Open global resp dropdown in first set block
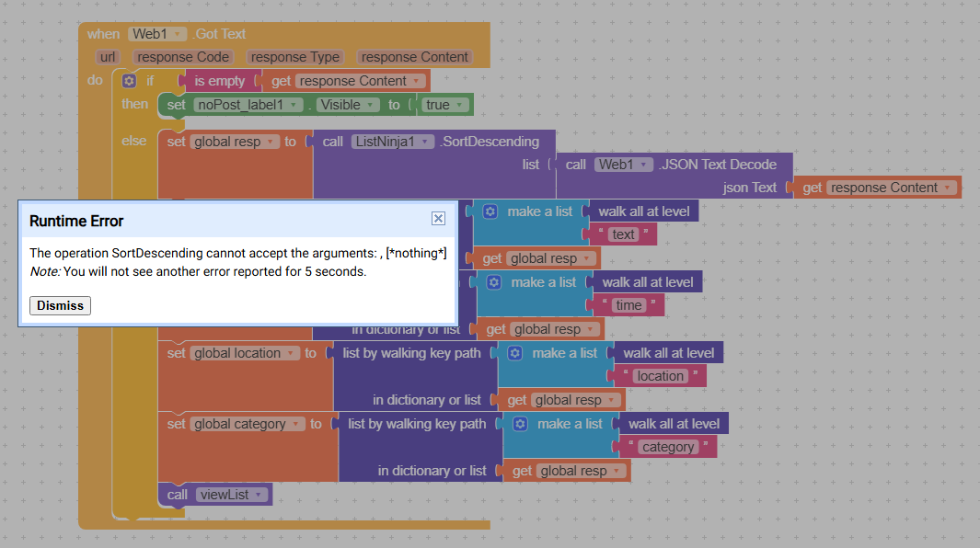The height and width of the screenshot is (548, 980). tap(270, 142)
